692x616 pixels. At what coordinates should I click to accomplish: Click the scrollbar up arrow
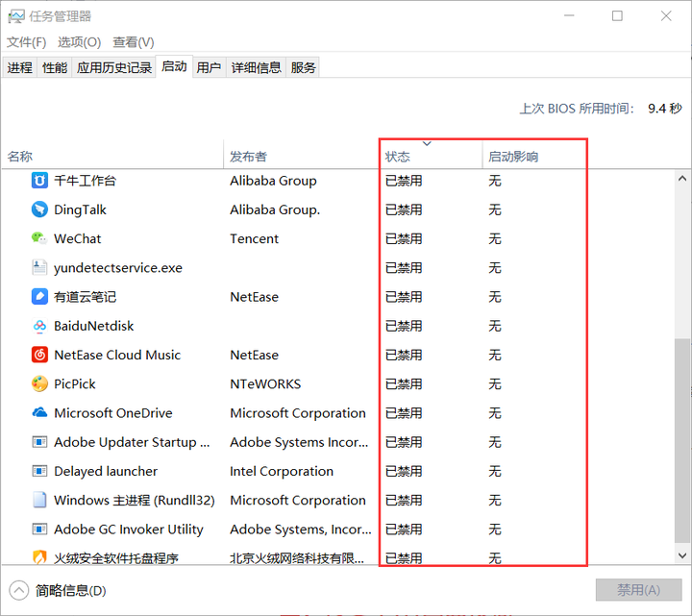(682, 179)
